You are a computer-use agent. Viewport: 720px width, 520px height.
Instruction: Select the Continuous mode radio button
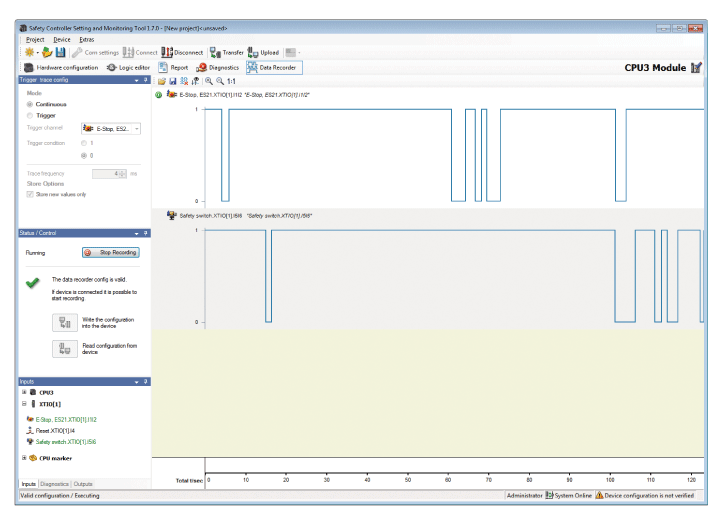coord(32,103)
